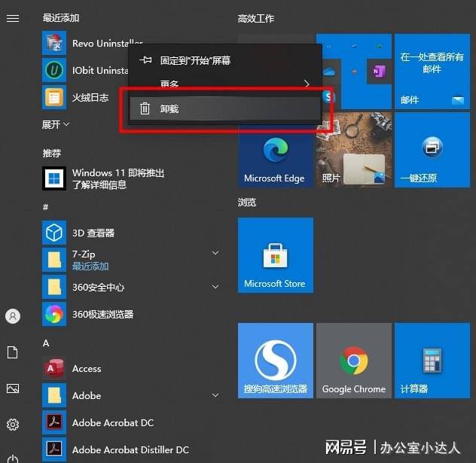Open the 火绒日志 app icon
The image size is (476, 463).
(x=54, y=97)
